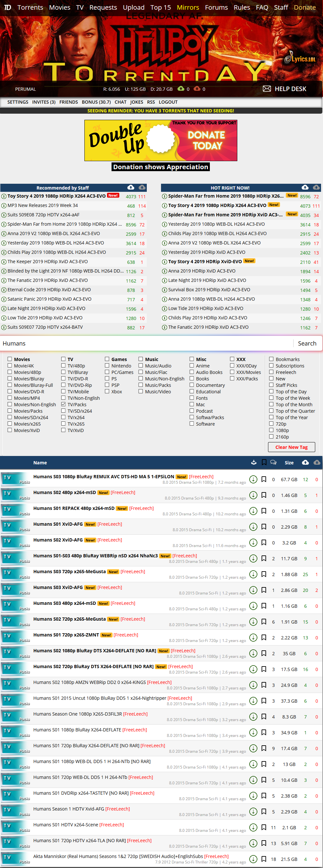Click the TD logo icon in navbar
Image resolution: width=323 pixels, height=868 pixels.
(7, 7)
